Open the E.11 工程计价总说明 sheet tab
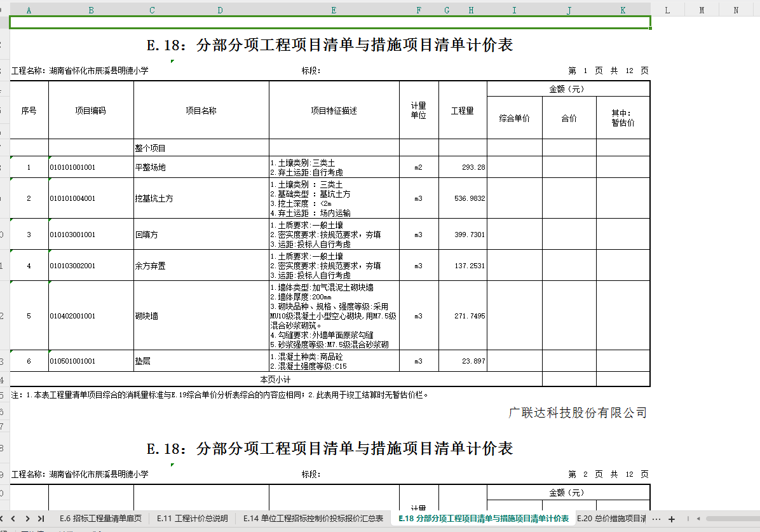The image size is (760, 532). point(192,519)
